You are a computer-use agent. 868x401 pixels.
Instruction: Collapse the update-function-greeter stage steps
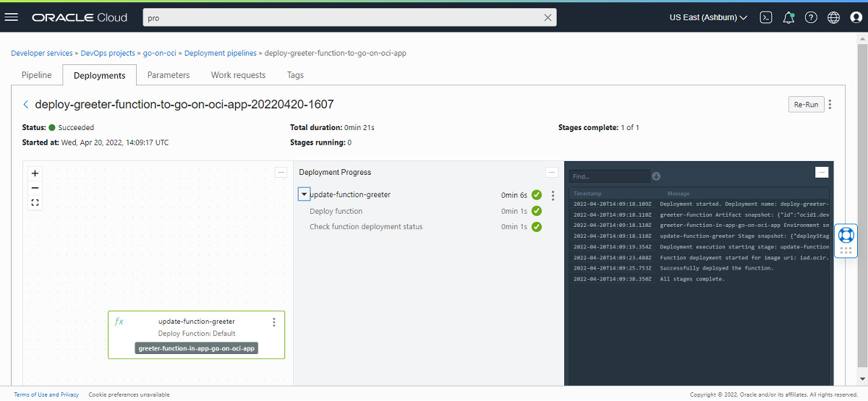point(305,194)
